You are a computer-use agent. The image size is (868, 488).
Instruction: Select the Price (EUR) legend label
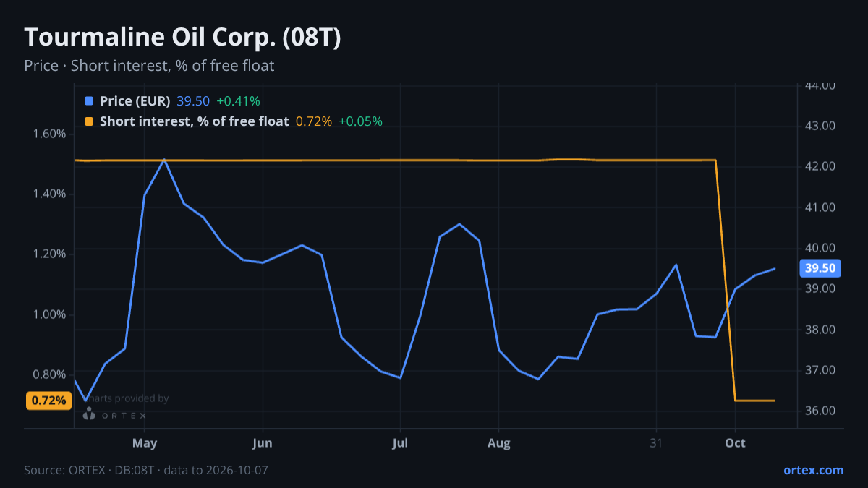135,101
